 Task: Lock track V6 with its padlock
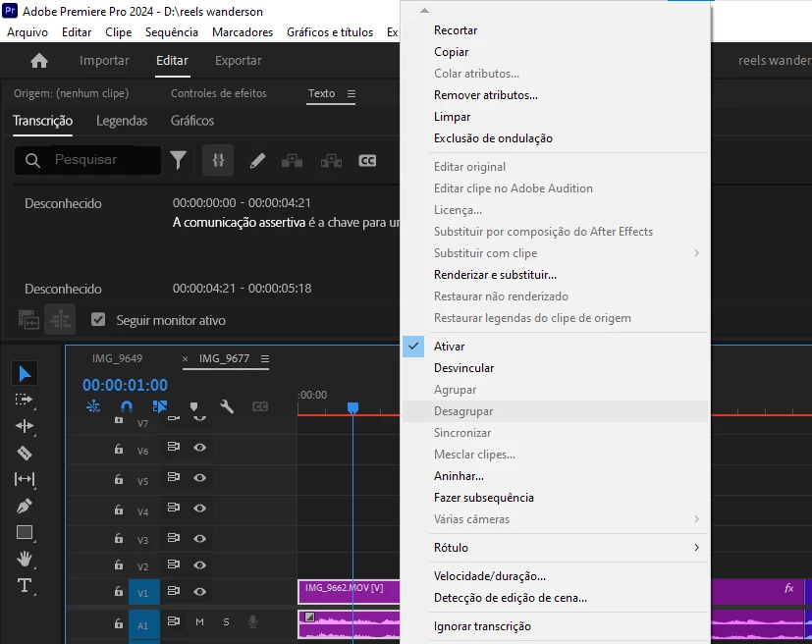coord(119,449)
